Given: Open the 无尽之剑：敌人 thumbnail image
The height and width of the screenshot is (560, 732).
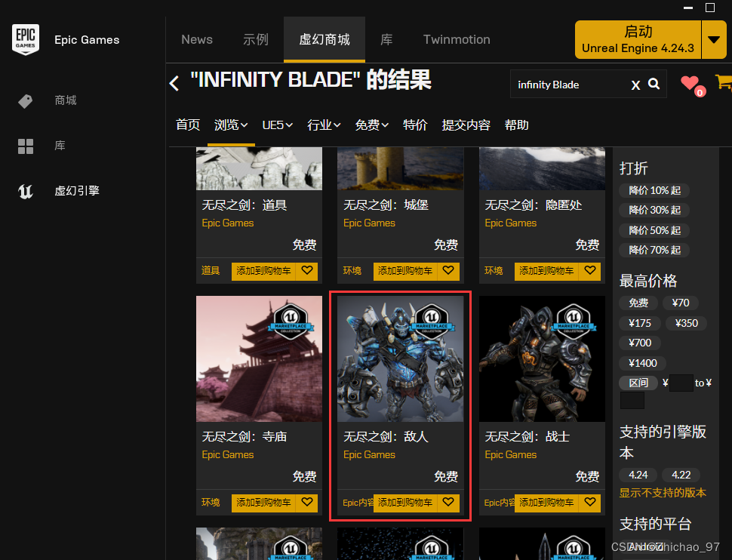Looking at the screenshot, I should [x=401, y=358].
